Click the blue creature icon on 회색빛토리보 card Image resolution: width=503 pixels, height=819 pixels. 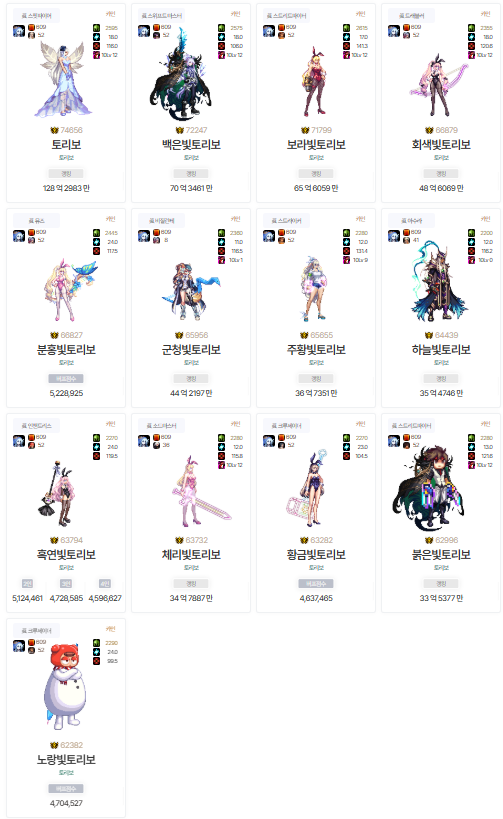[x=394, y=31]
